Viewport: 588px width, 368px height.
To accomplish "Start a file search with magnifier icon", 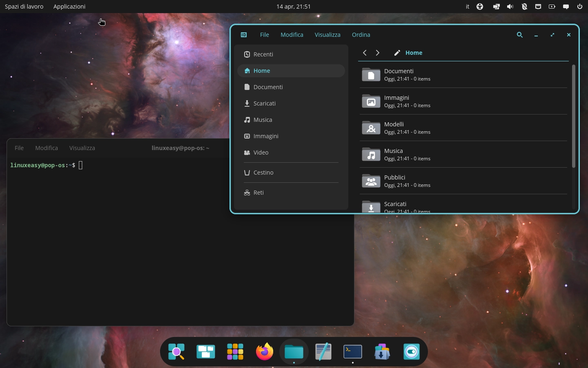I will [x=519, y=35].
